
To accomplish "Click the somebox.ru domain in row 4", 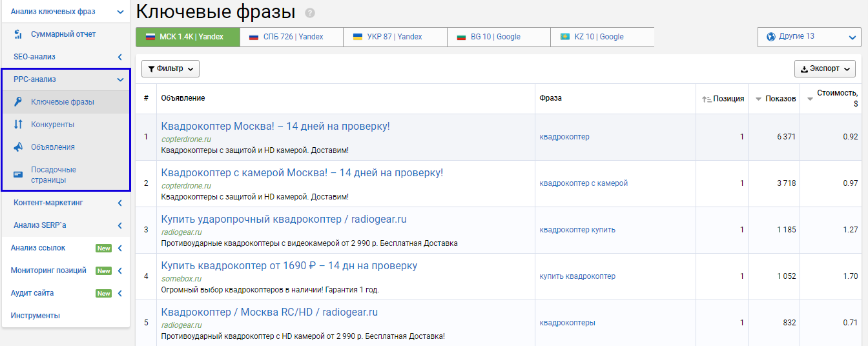I will coord(181,279).
